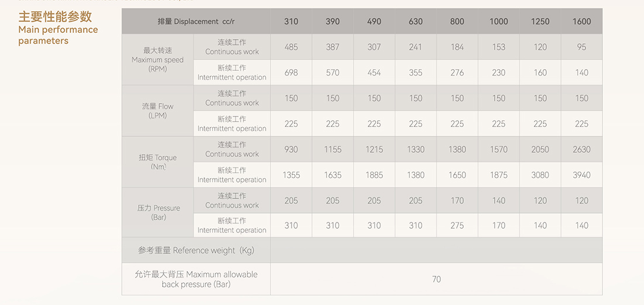Select Maximum allowable back pressure label

pos(196,279)
